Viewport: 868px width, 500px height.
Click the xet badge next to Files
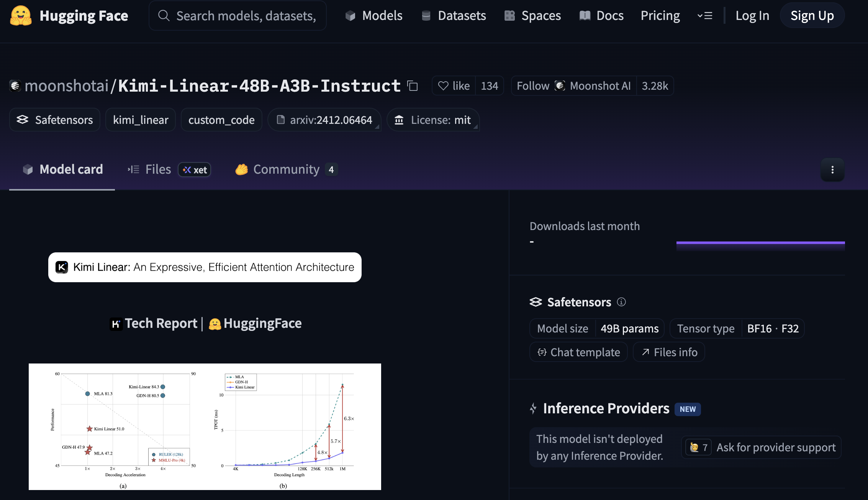tap(195, 170)
